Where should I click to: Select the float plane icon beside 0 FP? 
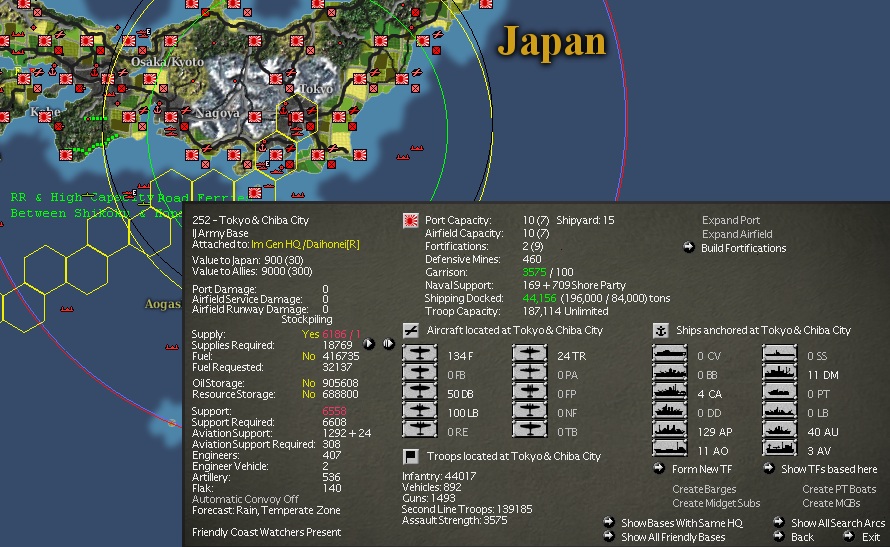(530, 392)
